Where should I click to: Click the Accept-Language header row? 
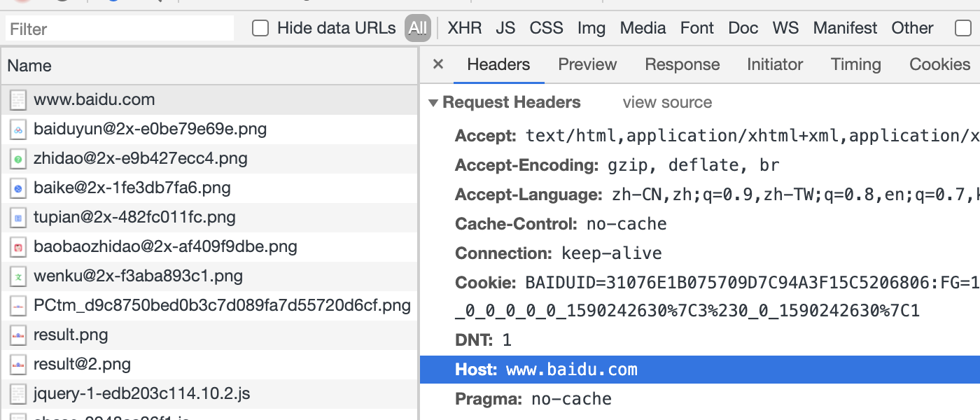(x=700, y=195)
